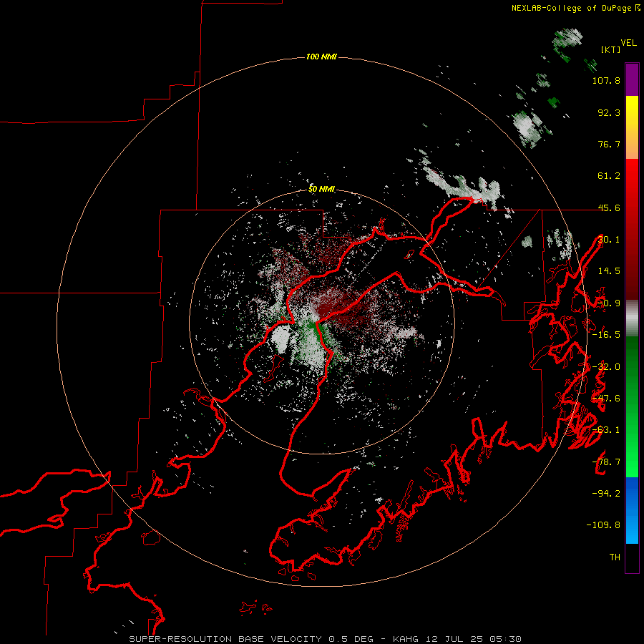Click the TH legend label
The width and height of the screenshot is (644, 644).
coord(615,557)
